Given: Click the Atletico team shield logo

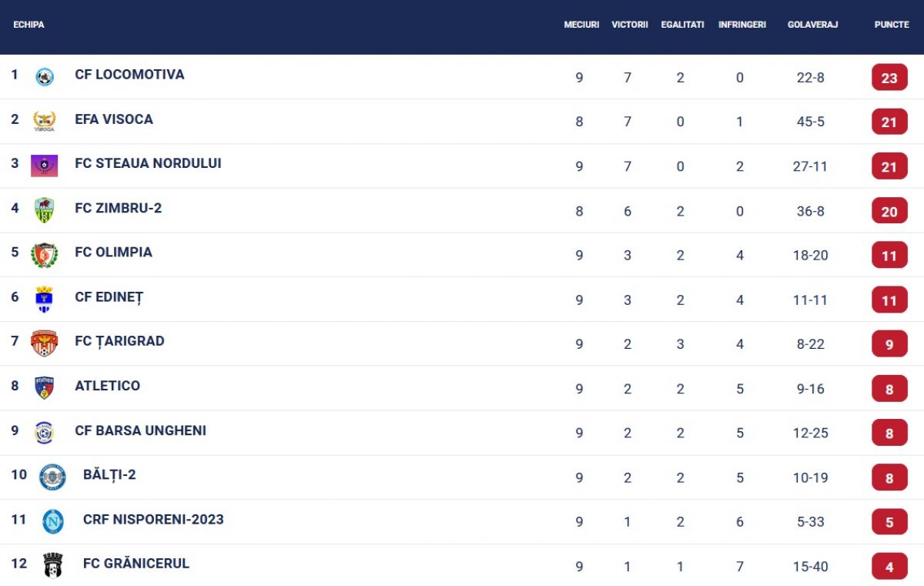Looking at the screenshot, I should coord(45,387).
